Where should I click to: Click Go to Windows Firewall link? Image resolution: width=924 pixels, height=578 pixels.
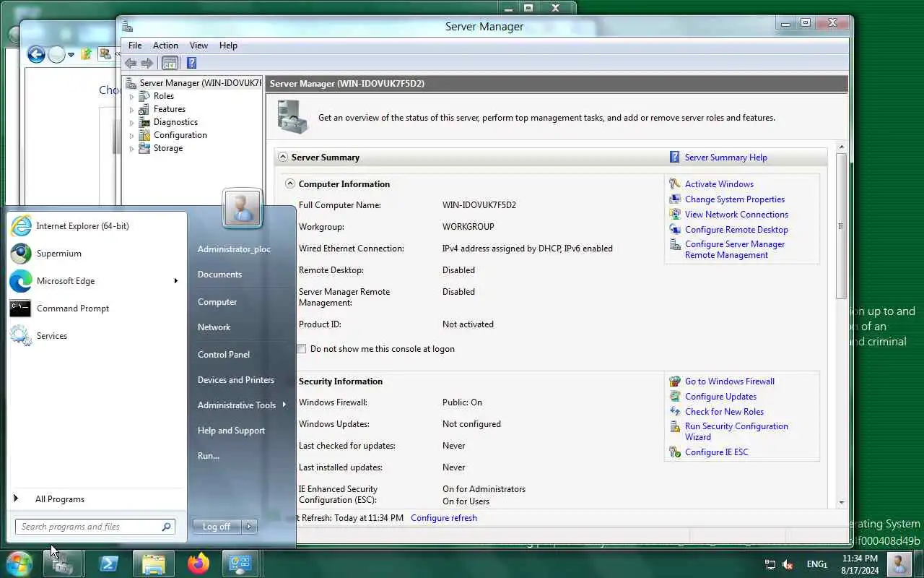[x=730, y=381]
